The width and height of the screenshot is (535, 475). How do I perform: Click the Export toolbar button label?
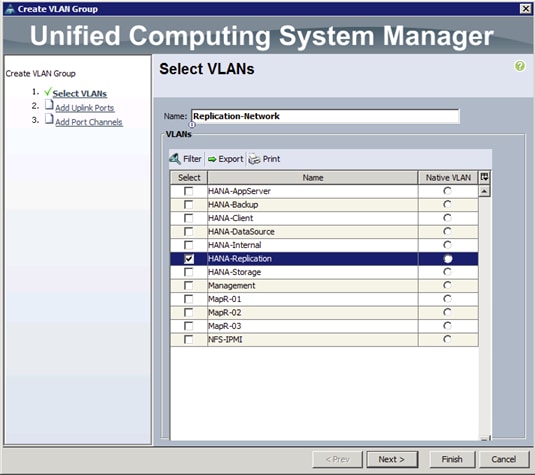tap(231, 159)
